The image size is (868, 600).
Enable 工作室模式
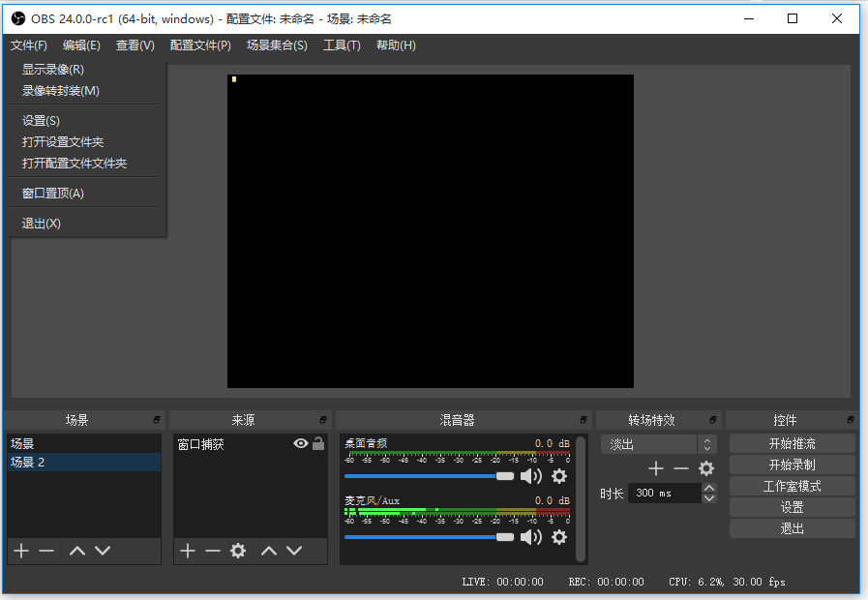pos(792,486)
